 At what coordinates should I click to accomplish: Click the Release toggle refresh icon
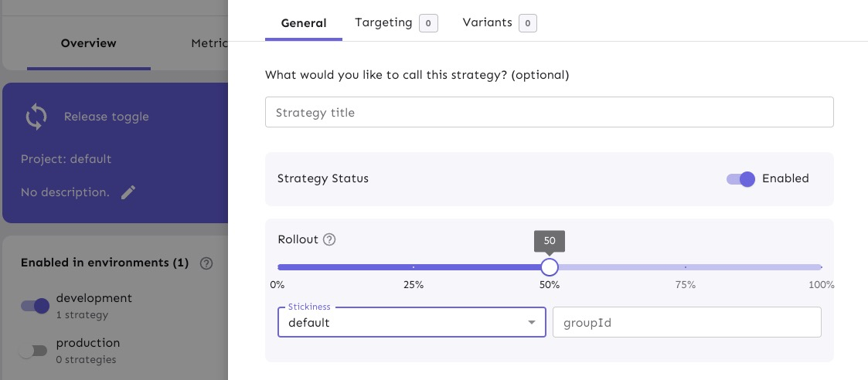[36, 117]
